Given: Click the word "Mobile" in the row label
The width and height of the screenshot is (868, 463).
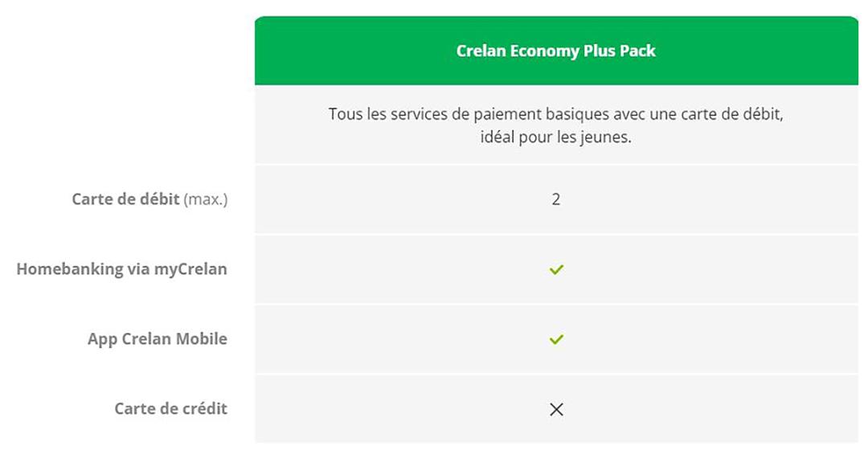Looking at the screenshot, I should pos(201,339).
